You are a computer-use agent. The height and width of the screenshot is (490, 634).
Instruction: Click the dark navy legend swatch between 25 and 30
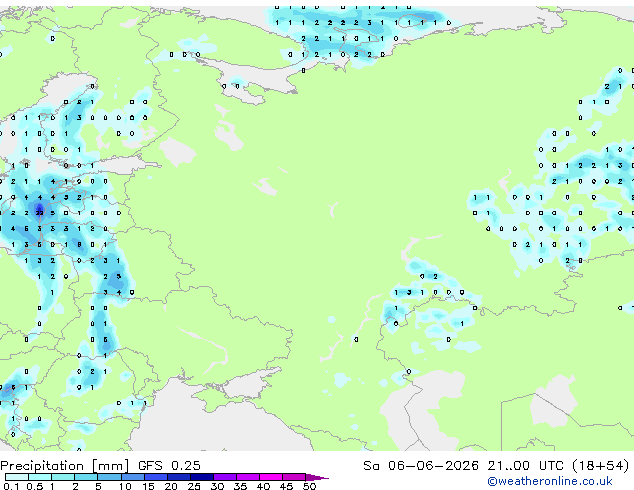click(202, 477)
